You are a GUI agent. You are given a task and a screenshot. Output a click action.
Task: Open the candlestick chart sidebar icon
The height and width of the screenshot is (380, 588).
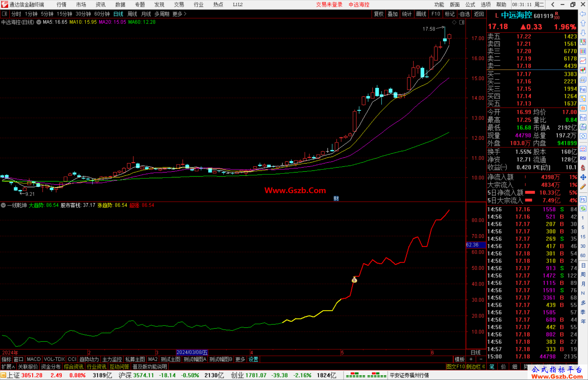click(x=583, y=70)
